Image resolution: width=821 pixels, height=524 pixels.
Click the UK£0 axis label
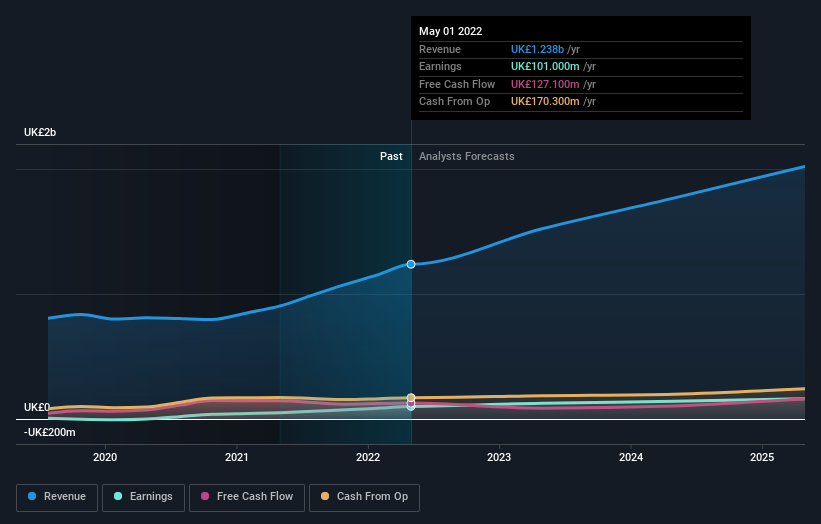pyautogui.click(x=37, y=407)
